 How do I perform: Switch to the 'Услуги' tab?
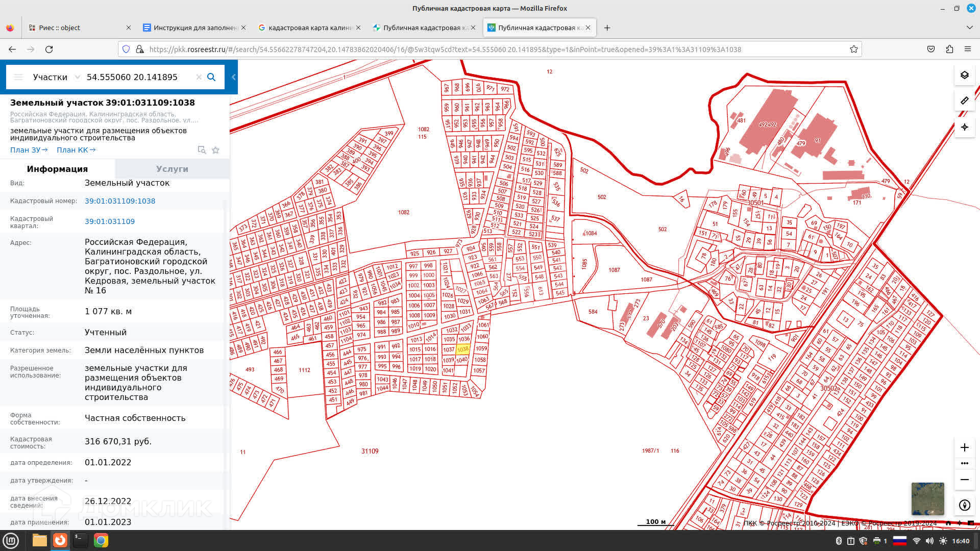tap(172, 169)
